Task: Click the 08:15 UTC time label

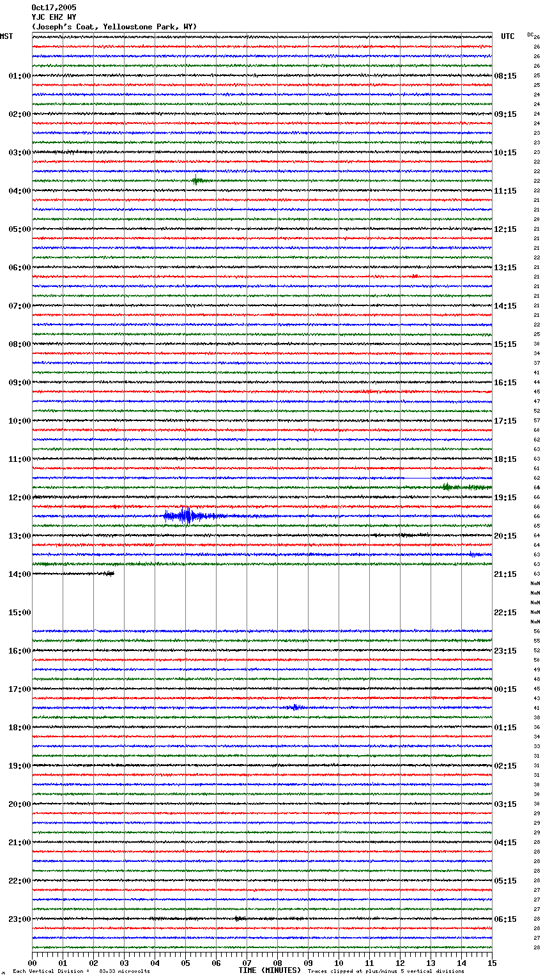Action: click(505, 76)
